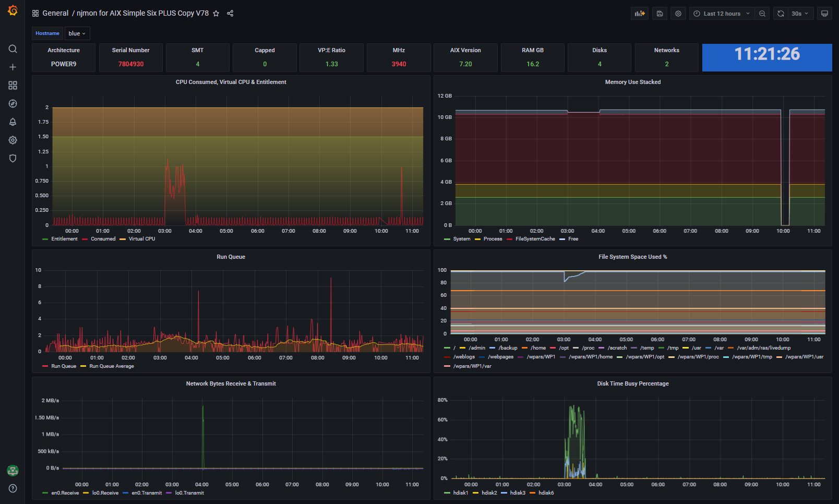Save the dashboard with disk icon

pos(660,14)
